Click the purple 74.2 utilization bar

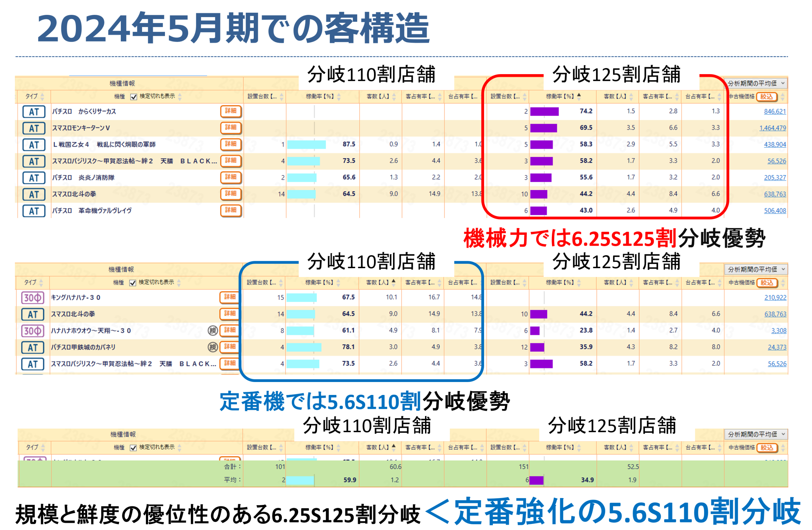[545, 112]
